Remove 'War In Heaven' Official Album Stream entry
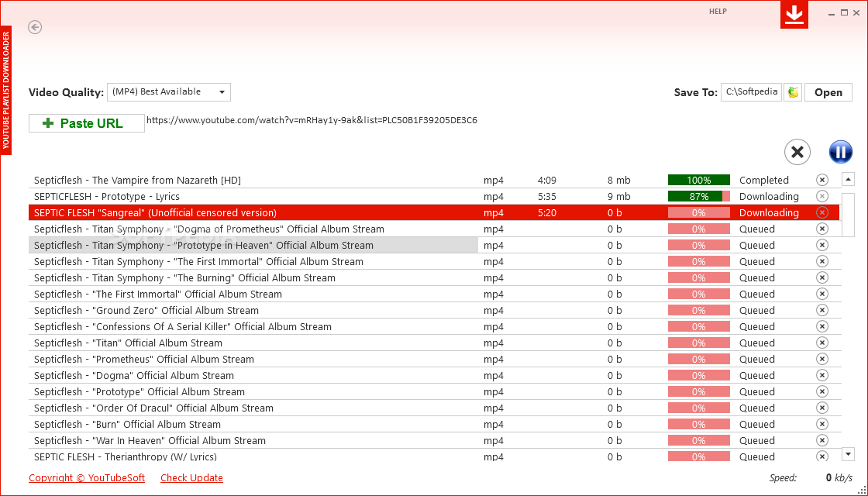868x496 pixels. pos(822,440)
